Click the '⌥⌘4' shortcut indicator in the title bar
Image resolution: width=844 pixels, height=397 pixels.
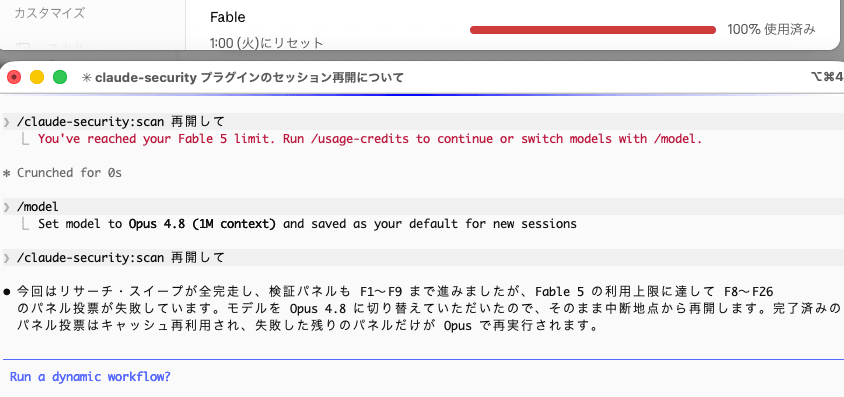pos(827,77)
